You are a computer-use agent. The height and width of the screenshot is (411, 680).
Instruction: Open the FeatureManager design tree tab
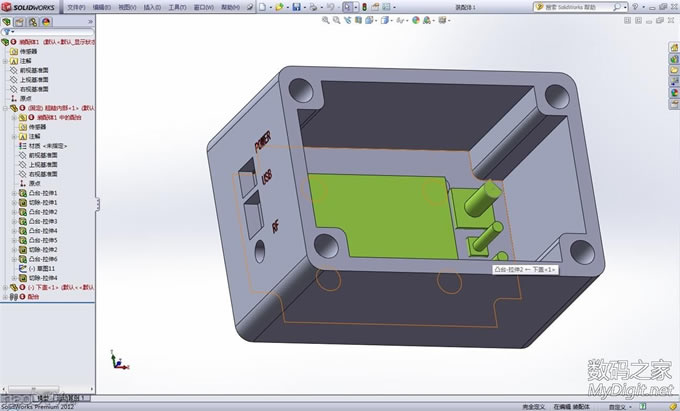7,20
